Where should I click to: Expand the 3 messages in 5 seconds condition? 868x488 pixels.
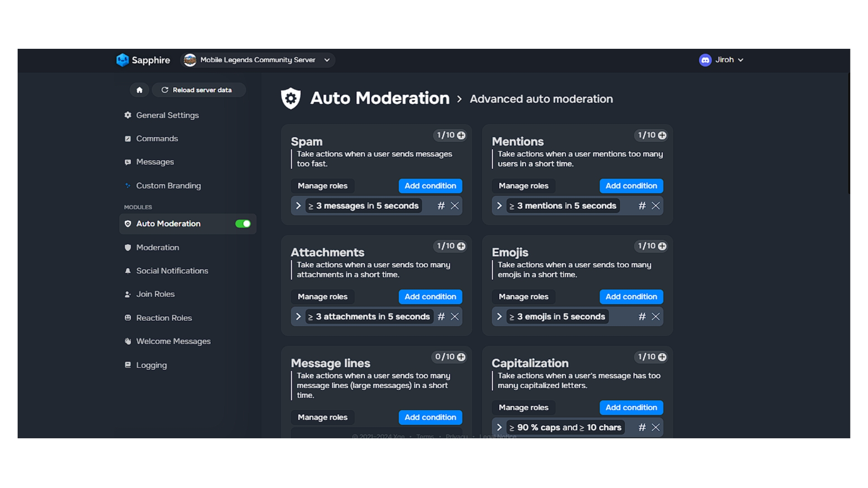[x=298, y=206]
